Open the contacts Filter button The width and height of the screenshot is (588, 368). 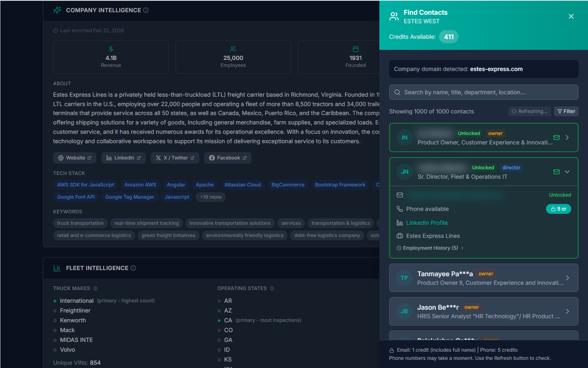pos(566,111)
